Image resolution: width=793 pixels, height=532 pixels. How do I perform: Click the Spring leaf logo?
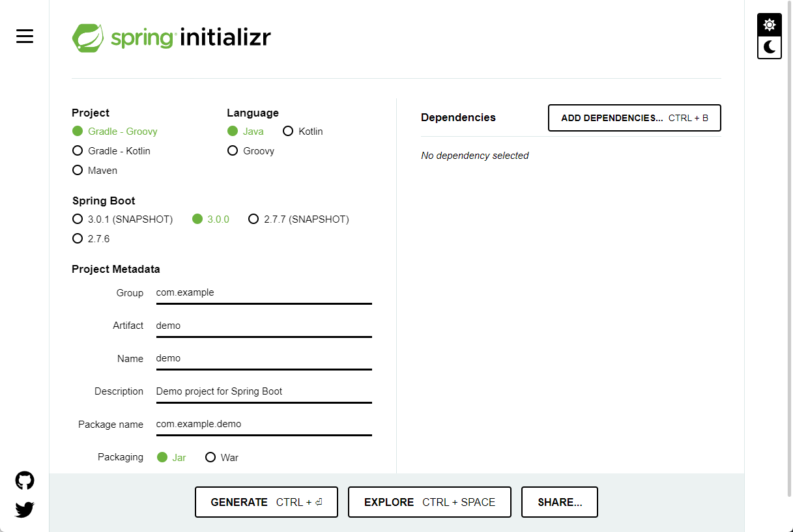(x=88, y=38)
